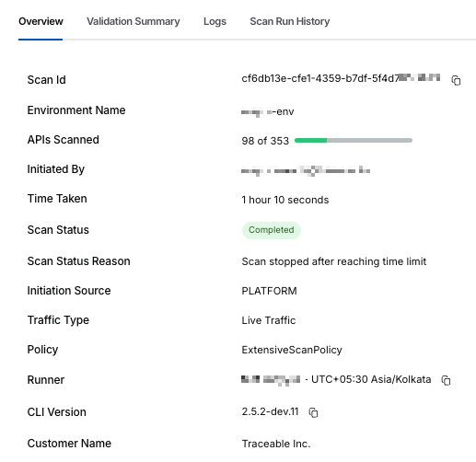Click the APIs Scanned progress bar
This screenshot has height=462, width=476.
tap(354, 141)
